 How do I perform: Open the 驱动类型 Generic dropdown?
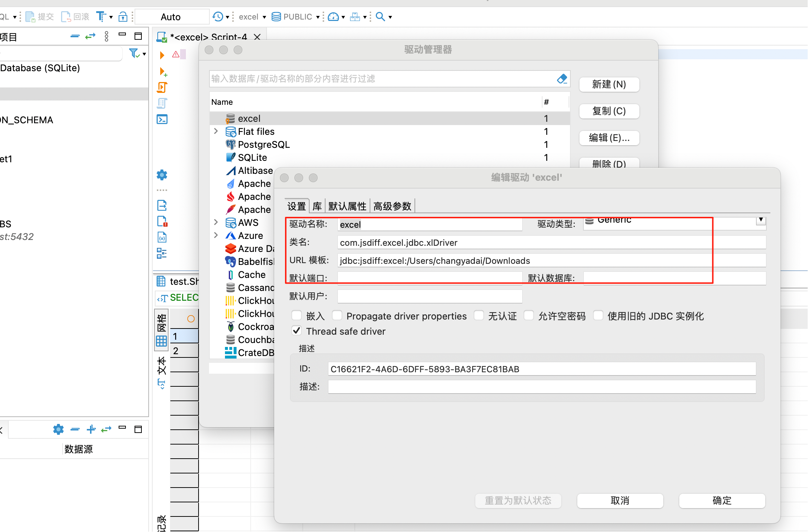tap(761, 220)
